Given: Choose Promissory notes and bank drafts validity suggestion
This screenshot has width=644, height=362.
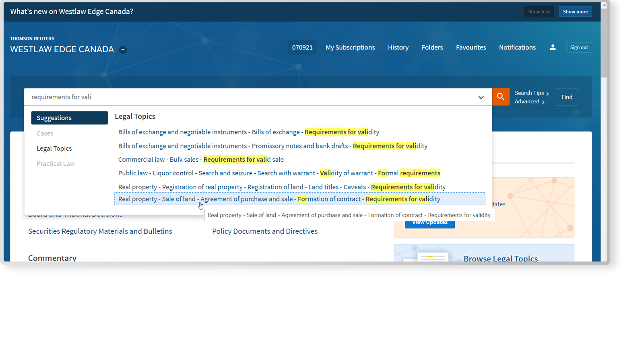Looking at the screenshot, I should click(273, 146).
